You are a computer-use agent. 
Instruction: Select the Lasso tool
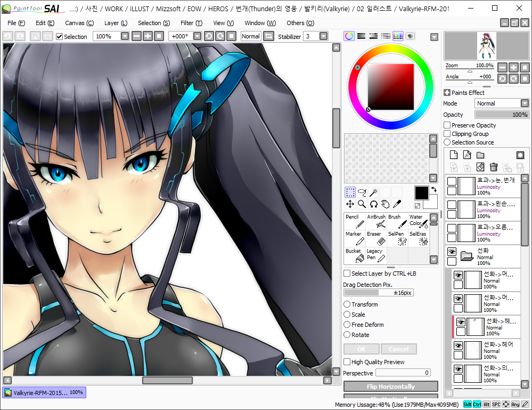(x=362, y=192)
